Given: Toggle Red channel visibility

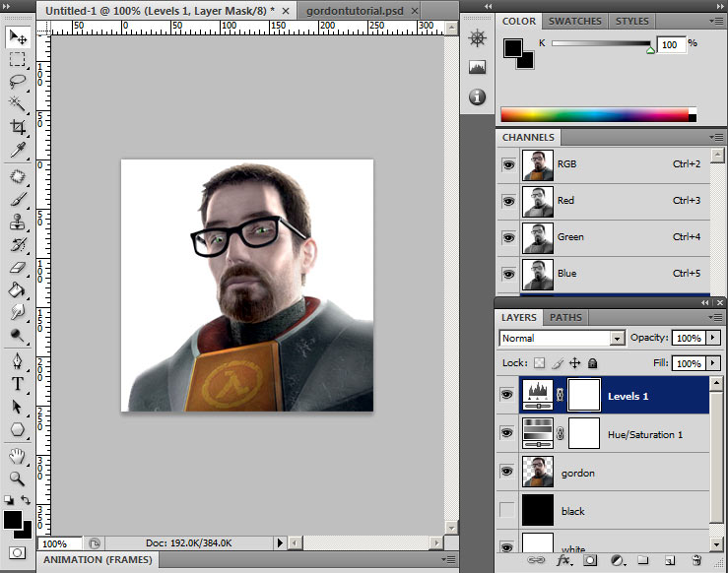Looking at the screenshot, I should click(509, 202).
